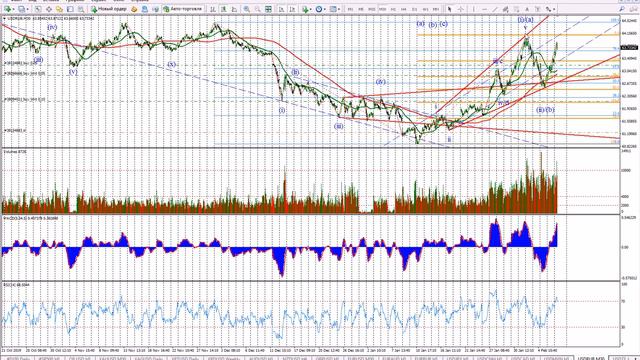Tile chart windows with grid icon
The width and height of the screenshot is (640, 360).
click(268, 9)
